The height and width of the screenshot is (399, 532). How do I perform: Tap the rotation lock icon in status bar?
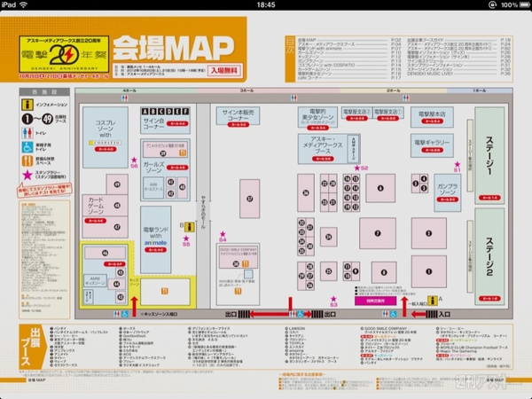coord(492,4)
